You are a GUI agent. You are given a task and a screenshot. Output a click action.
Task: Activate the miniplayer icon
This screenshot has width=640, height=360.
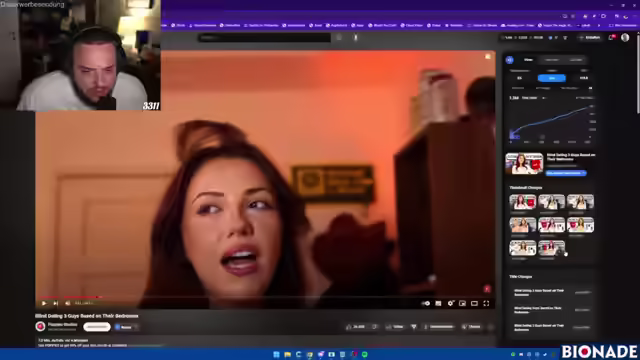[462, 303]
